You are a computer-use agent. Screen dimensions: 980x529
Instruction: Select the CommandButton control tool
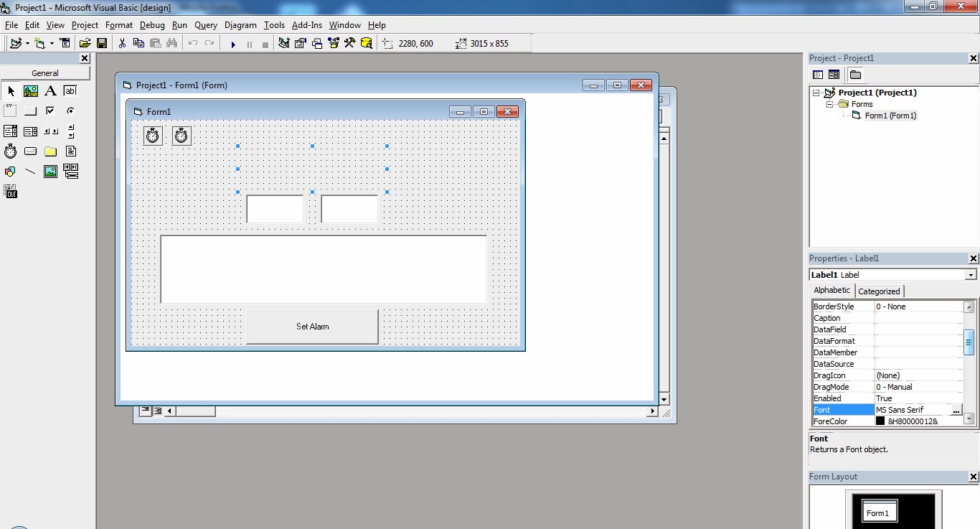coord(30,111)
